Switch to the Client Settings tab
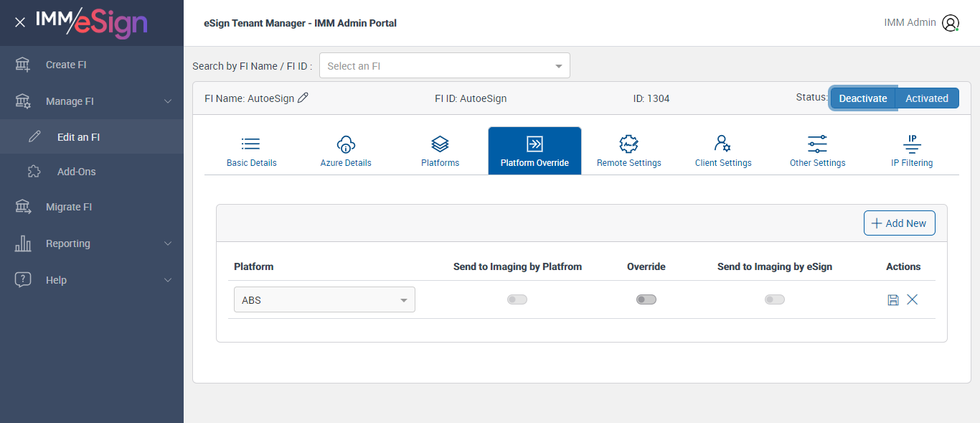The width and height of the screenshot is (980, 423). tap(723, 151)
